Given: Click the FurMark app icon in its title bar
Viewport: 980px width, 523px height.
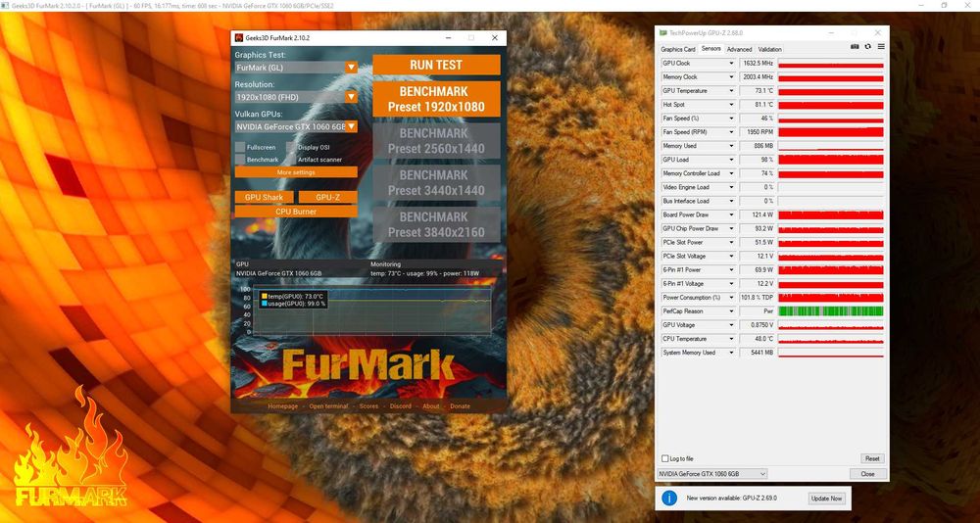Looking at the screenshot, I should coord(239,38).
